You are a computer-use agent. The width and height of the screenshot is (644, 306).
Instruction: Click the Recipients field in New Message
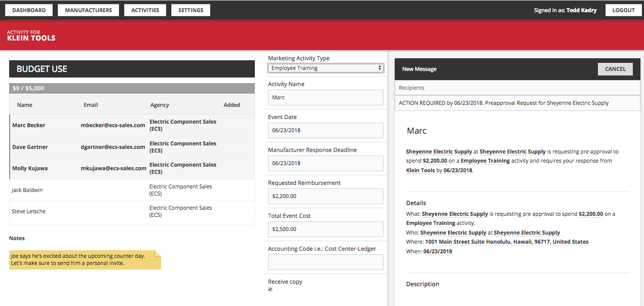click(517, 88)
